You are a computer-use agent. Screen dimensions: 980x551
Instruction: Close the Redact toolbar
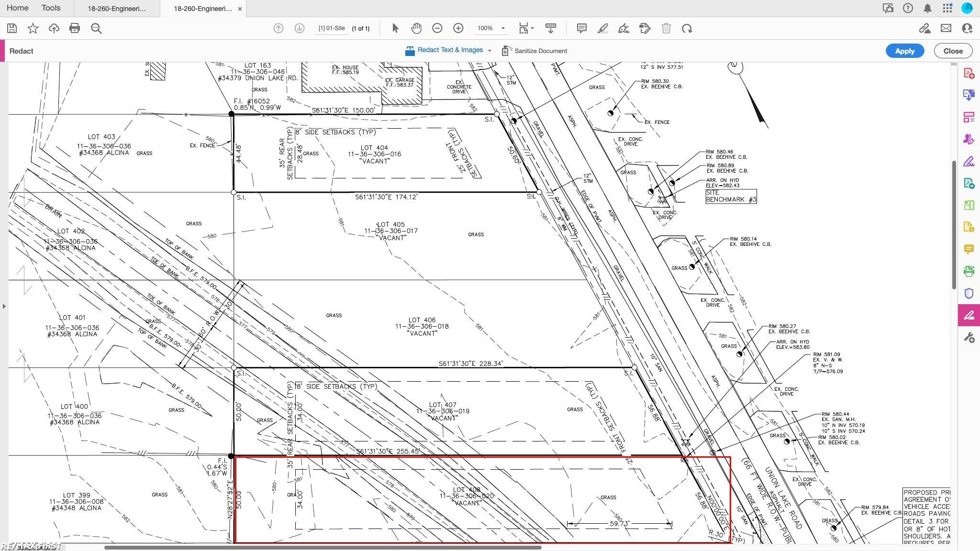(953, 51)
